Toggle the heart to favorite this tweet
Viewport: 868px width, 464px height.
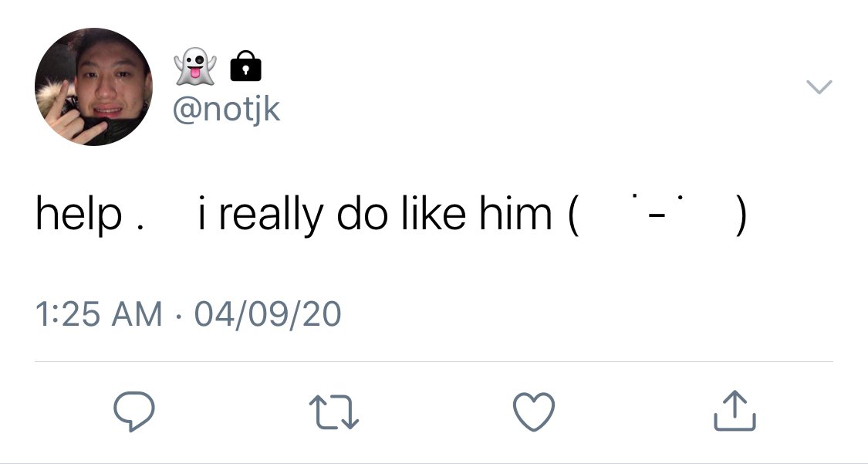tap(534, 412)
